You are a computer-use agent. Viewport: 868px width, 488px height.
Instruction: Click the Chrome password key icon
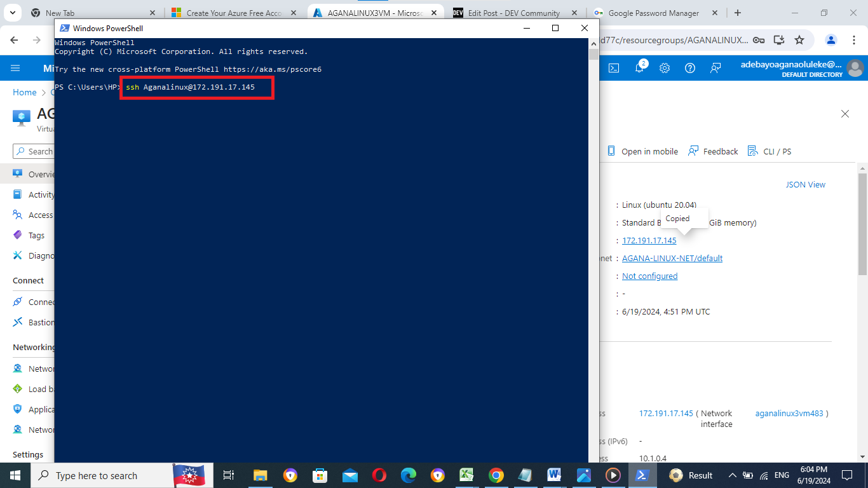tap(758, 40)
